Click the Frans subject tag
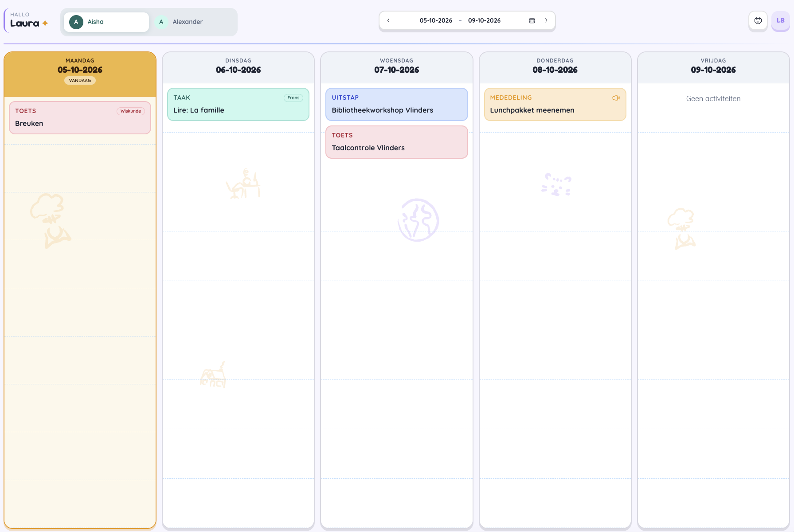The height and width of the screenshot is (532, 794). point(293,98)
